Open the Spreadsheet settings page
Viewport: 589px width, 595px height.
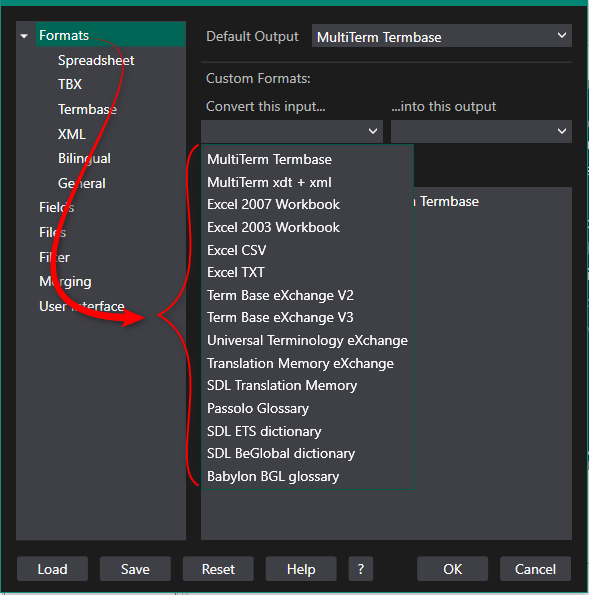tap(96, 60)
